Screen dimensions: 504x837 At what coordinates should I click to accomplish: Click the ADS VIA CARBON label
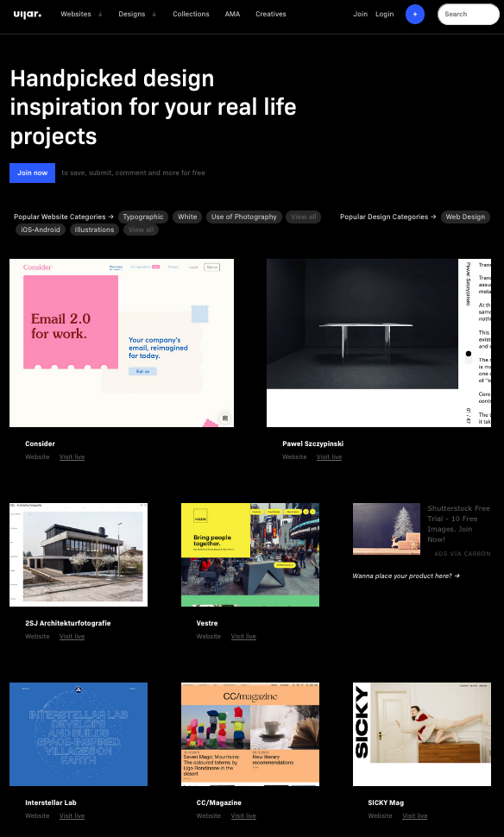click(x=463, y=554)
